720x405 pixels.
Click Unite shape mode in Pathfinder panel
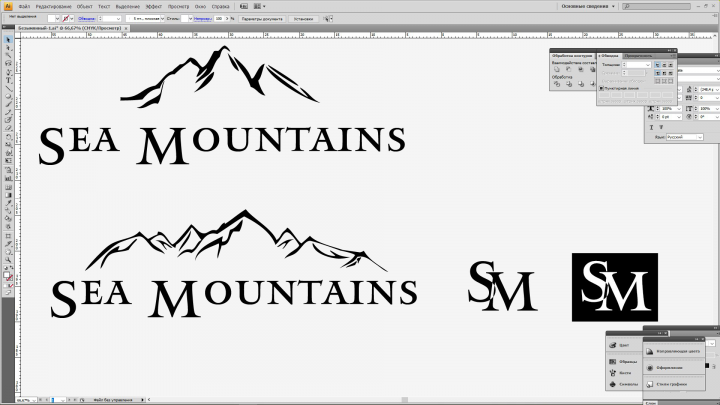(x=557, y=69)
